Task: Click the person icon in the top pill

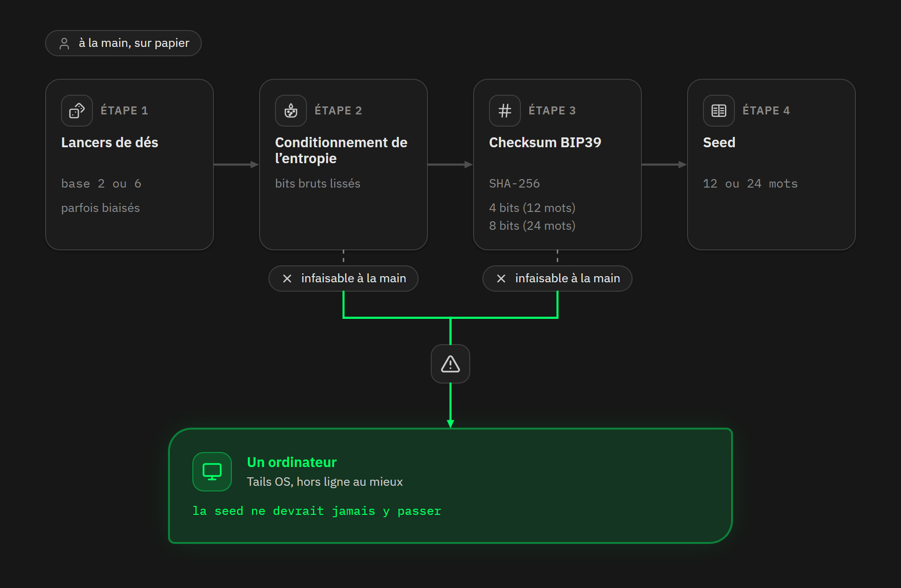Action: [64, 43]
